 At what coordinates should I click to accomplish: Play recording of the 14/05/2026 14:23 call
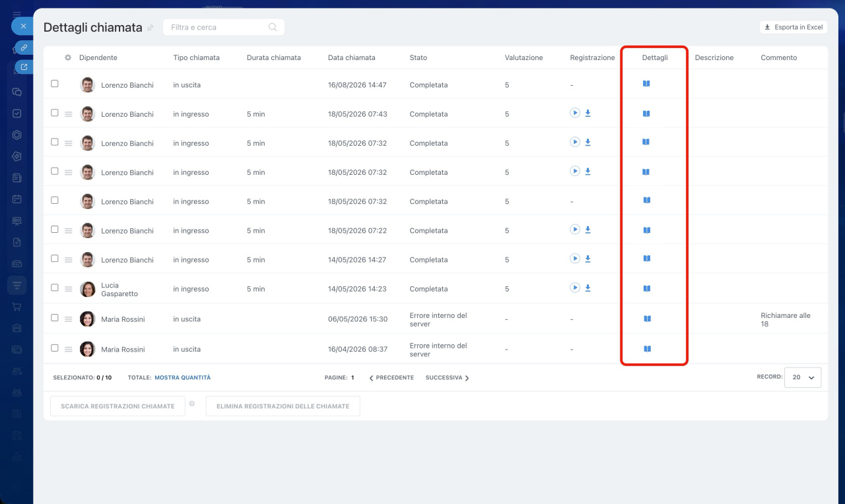click(x=575, y=288)
